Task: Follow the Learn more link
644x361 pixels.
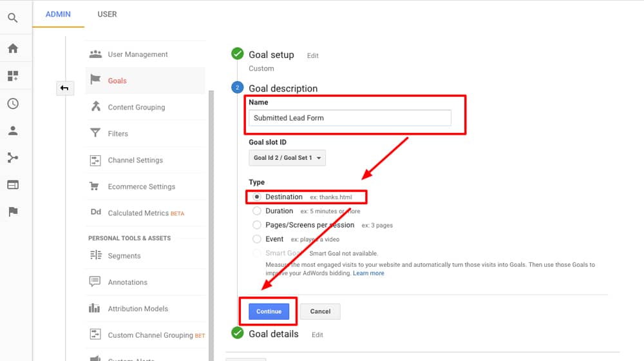Action: pos(368,273)
